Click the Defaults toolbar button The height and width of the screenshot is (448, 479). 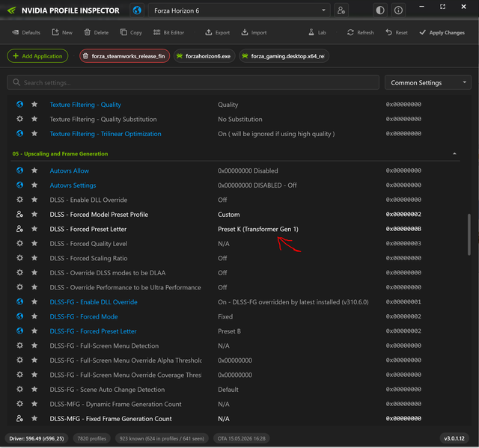pyautogui.click(x=26, y=33)
